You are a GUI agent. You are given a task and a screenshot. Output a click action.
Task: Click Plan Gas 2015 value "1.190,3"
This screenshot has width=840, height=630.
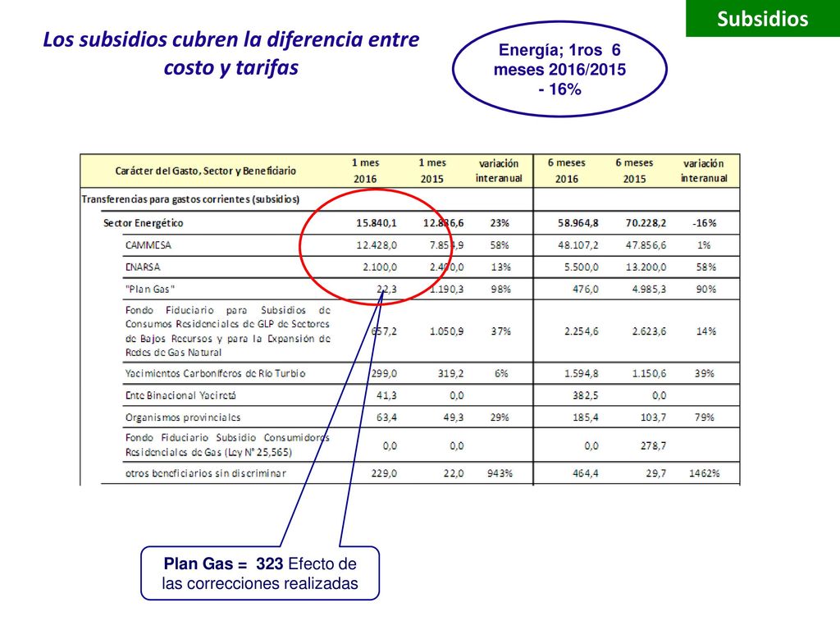(447, 290)
